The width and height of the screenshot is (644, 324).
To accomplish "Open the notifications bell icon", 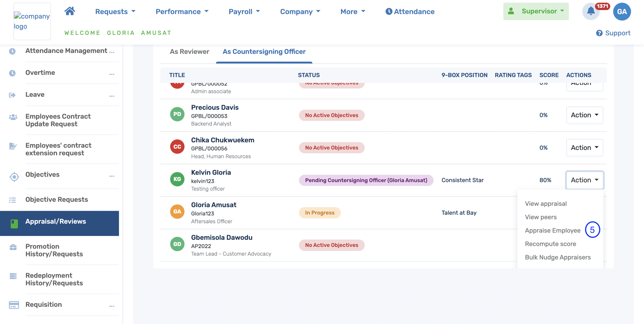I will coord(591,12).
